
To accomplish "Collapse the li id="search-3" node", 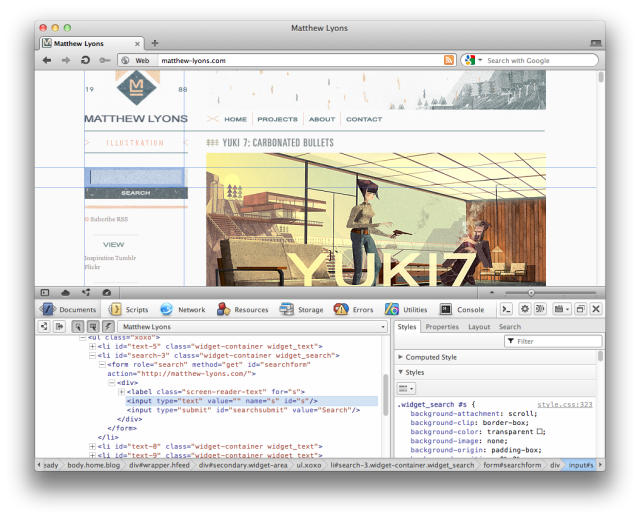I will pos(92,355).
